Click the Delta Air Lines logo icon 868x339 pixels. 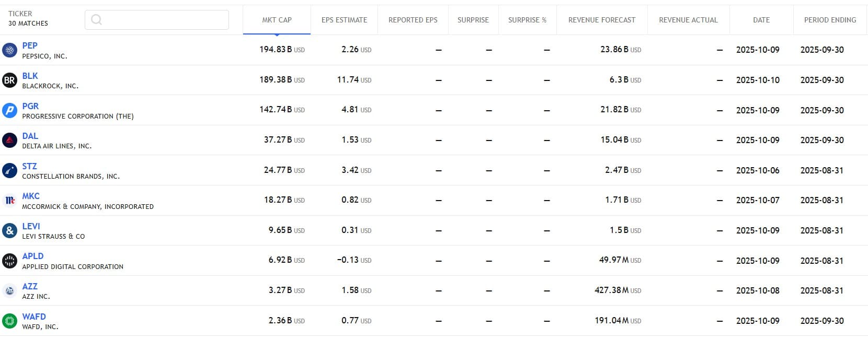tap(9, 141)
